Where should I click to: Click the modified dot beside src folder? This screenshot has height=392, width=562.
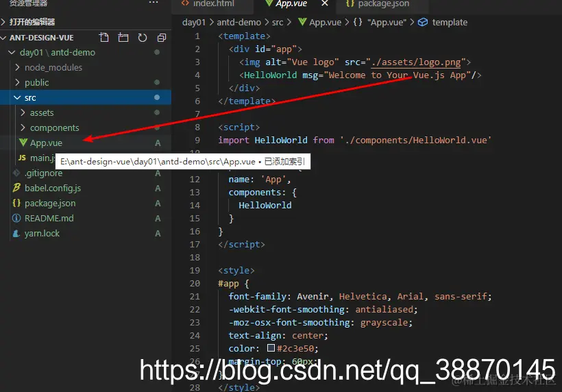tap(157, 97)
